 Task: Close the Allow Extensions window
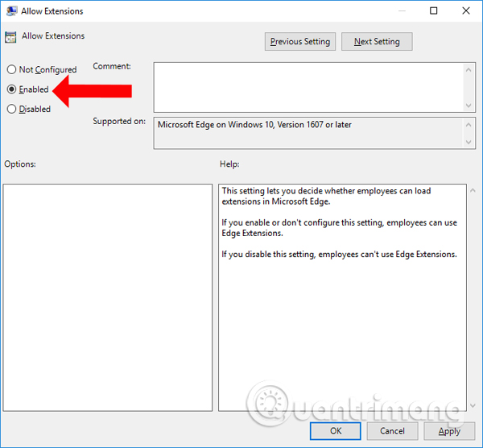466,10
